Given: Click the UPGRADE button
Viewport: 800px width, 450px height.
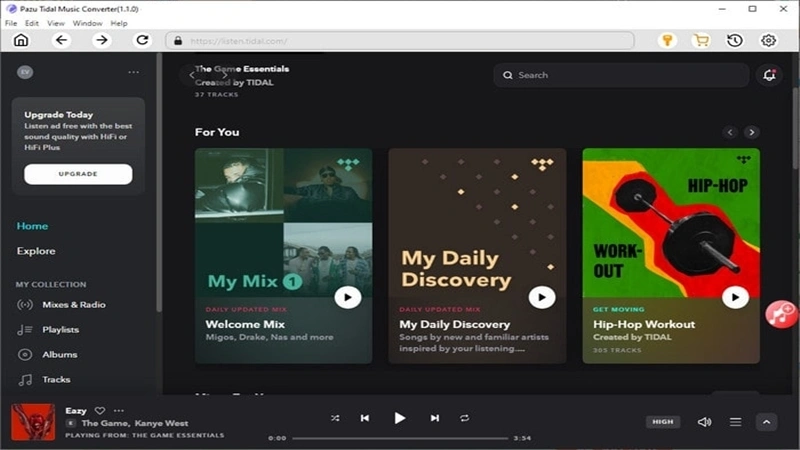Looking at the screenshot, I should pyautogui.click(x=78, y=174).
